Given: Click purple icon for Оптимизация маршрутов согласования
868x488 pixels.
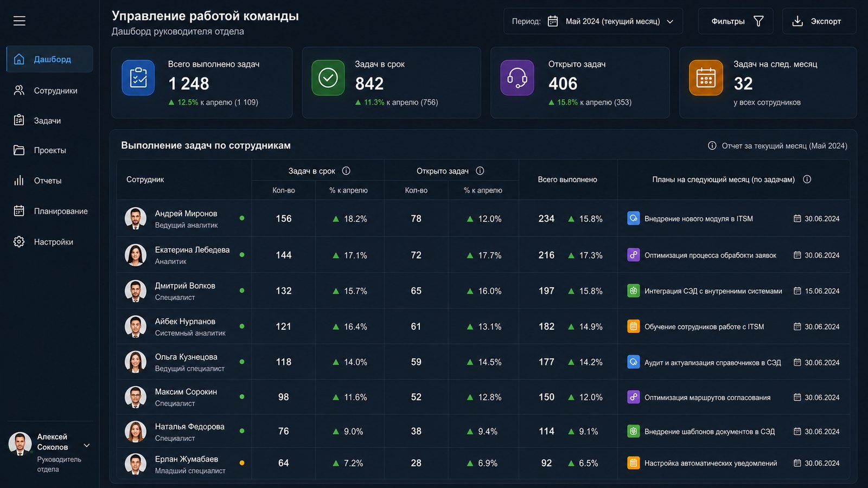Looking at the screenshot, I should (634, 397).
